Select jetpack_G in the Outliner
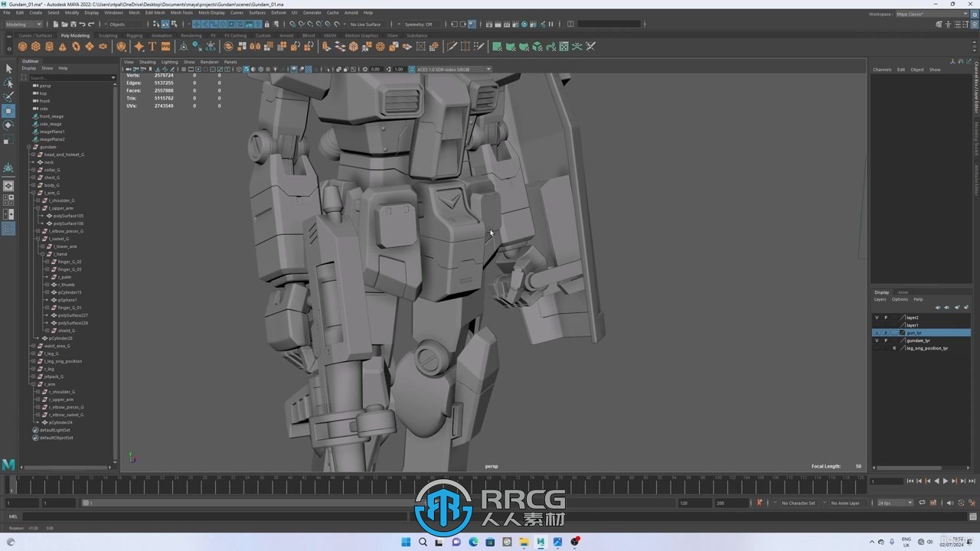The width and height of the screenshot is (980, 551). (x=54, y=377)
